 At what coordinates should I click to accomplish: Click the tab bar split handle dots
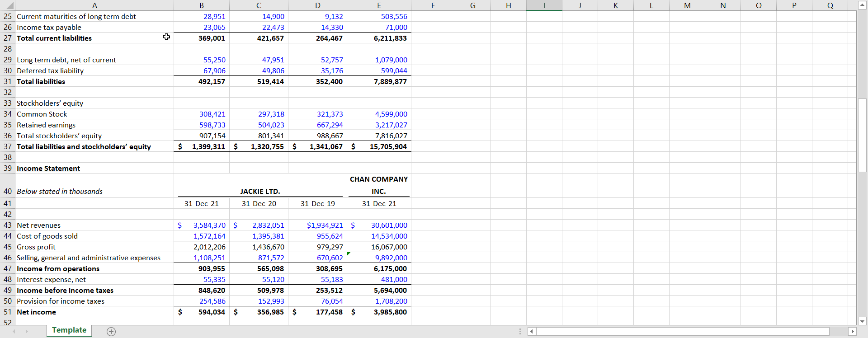tap(520, 332)
